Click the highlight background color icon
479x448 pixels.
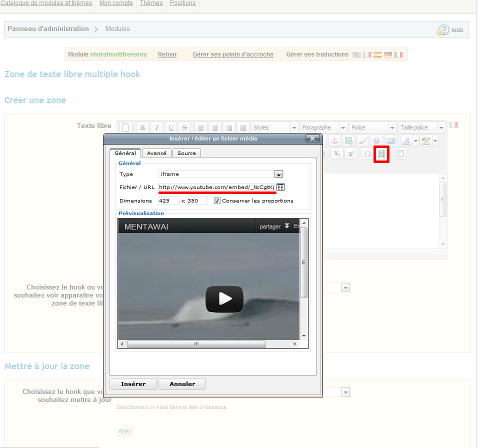pyautogui.click(x=426, y=140)
